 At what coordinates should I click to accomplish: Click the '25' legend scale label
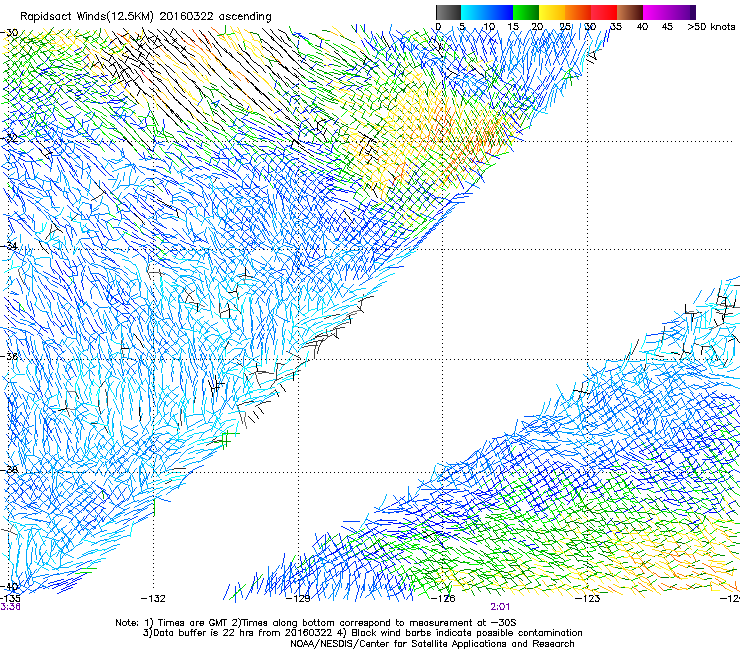click(x=565, y=27)
